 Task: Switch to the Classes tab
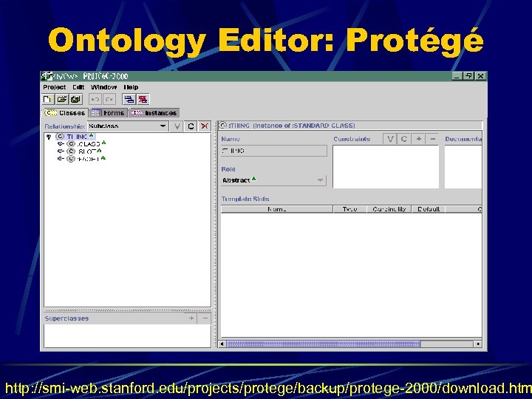point(65,112)
